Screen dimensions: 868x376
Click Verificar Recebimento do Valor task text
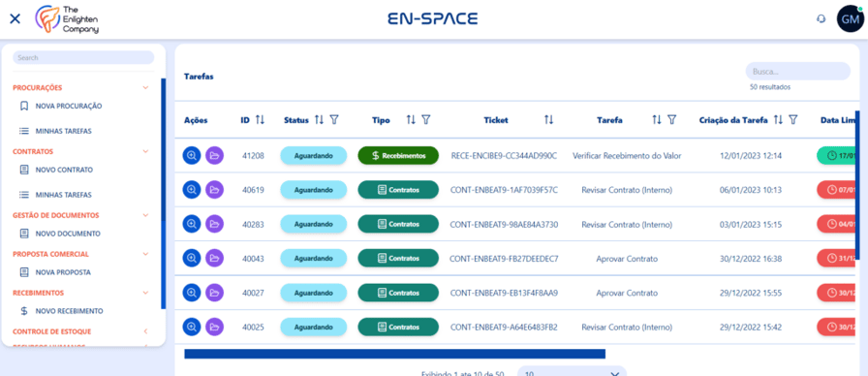(x=627, y=156)
